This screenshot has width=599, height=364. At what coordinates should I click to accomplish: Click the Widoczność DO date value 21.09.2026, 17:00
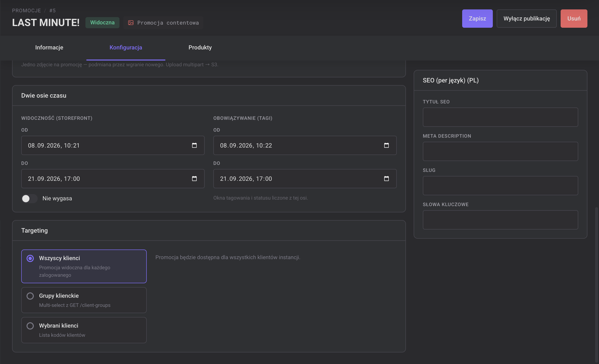click(54, 178)
